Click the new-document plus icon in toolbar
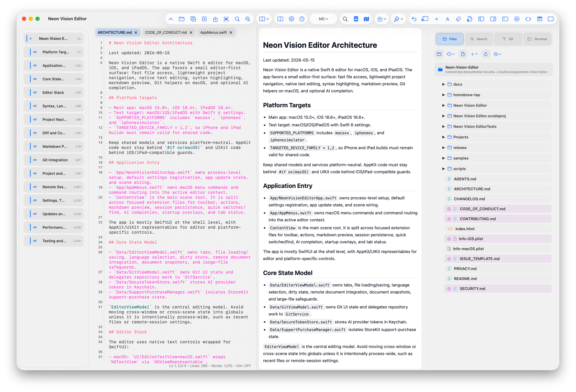 coord(470,19)
